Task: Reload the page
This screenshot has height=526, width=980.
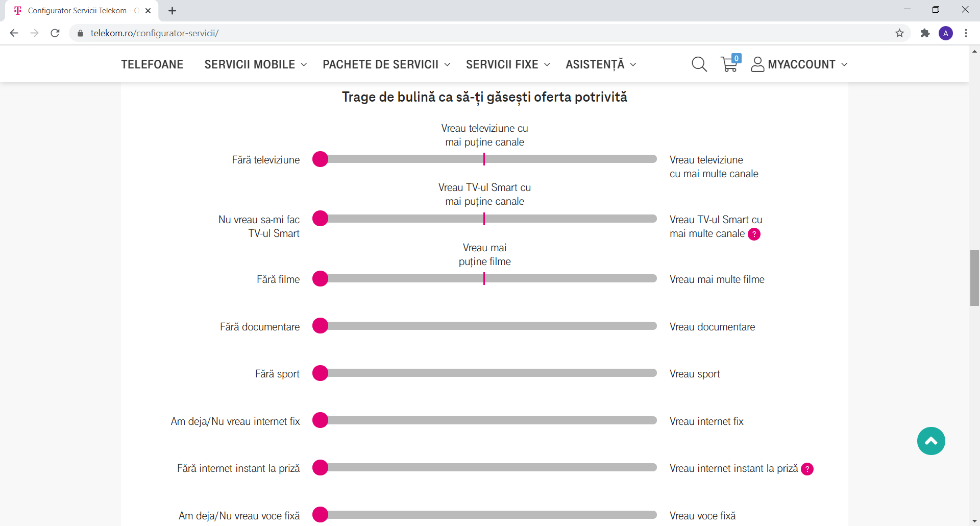Action: 55,33
